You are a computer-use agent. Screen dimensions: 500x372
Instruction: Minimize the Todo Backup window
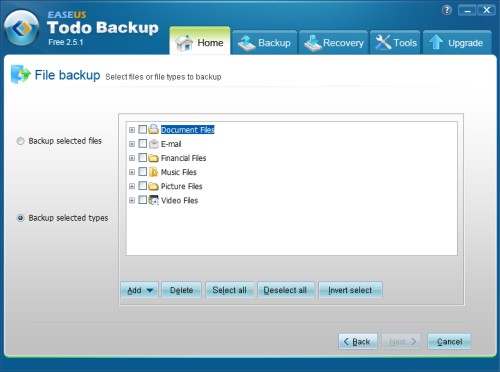tap(467, 11)
